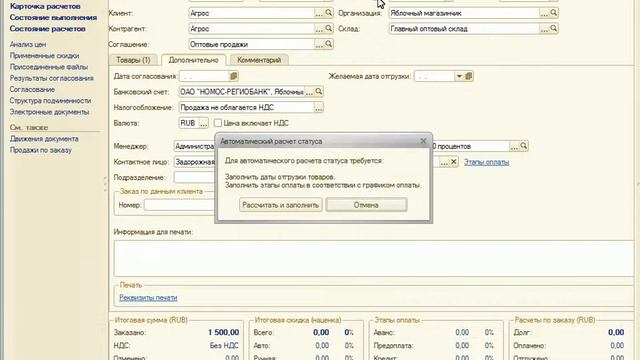The height and width of the screenshot is (360, 640).
Task: Click the Клиент field containing Агрос
Action: [x=251, y=13]
